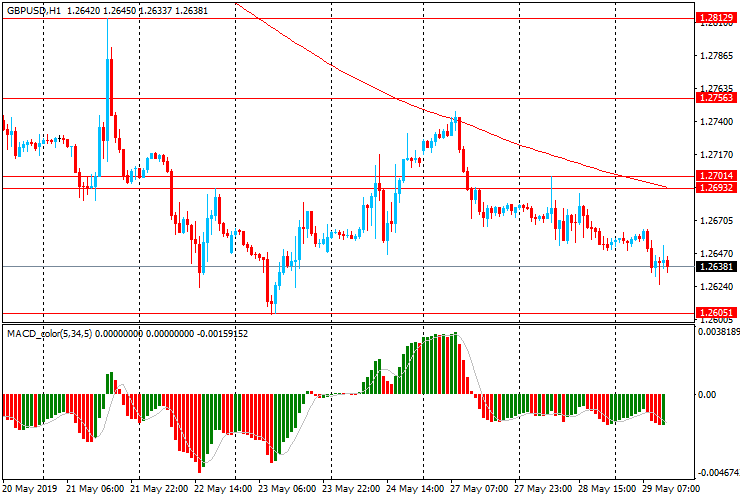Click the current price label 1.26381
The width and height of the screenshot is (740, 500).
click(716, 267)
